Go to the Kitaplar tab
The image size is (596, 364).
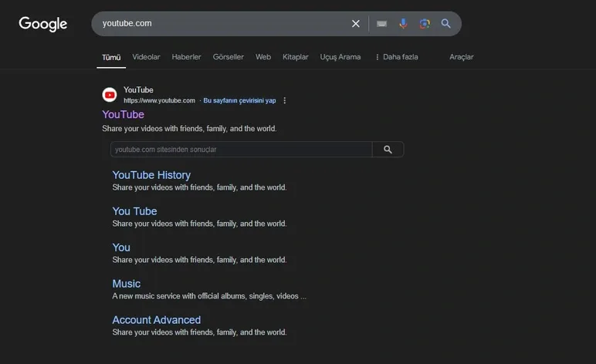coord(296,57)
